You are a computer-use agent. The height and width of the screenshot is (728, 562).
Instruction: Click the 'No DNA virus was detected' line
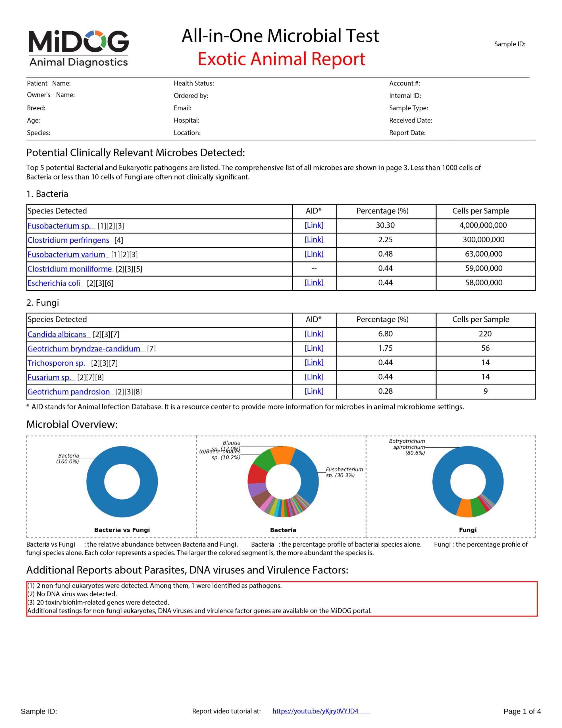point(72,594)
